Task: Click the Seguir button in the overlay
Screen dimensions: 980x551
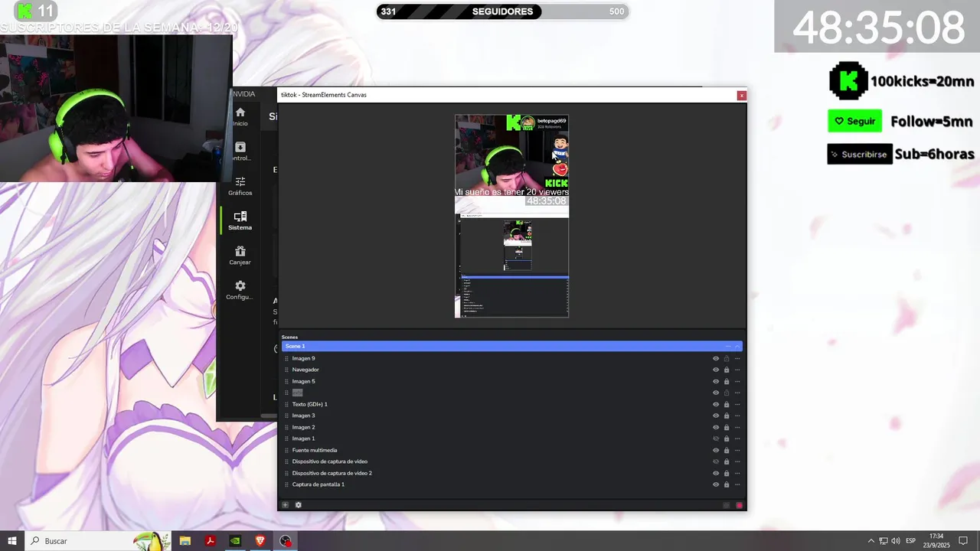Action: click(x=854, y=121)
